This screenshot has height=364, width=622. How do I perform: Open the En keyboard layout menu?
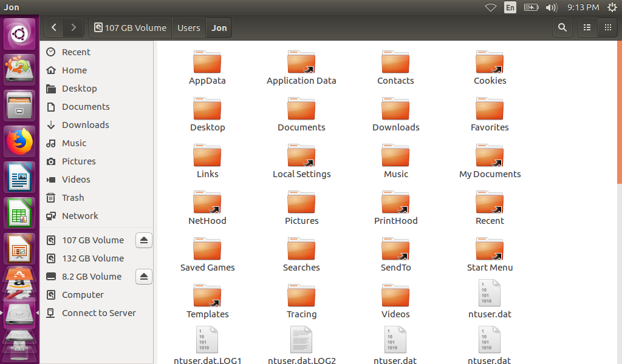tap(510, 7)
